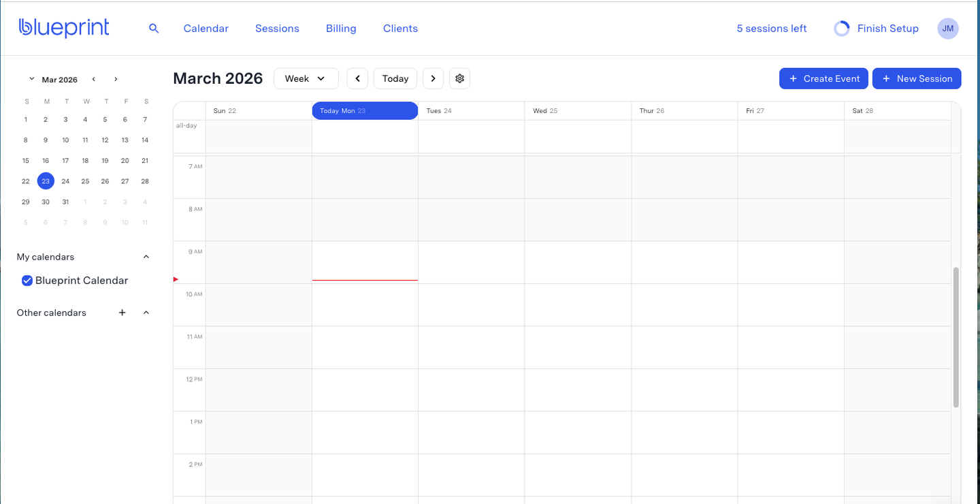Collapse the My calendars section
Screen dimensions: 980x504
(x=146, y=257)
